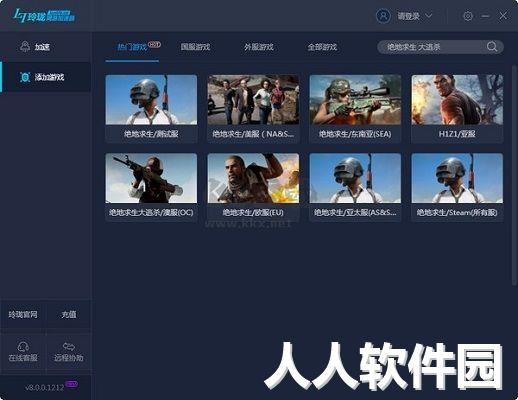Click the version number v8.0.0.1212

[x=45, y=388]
